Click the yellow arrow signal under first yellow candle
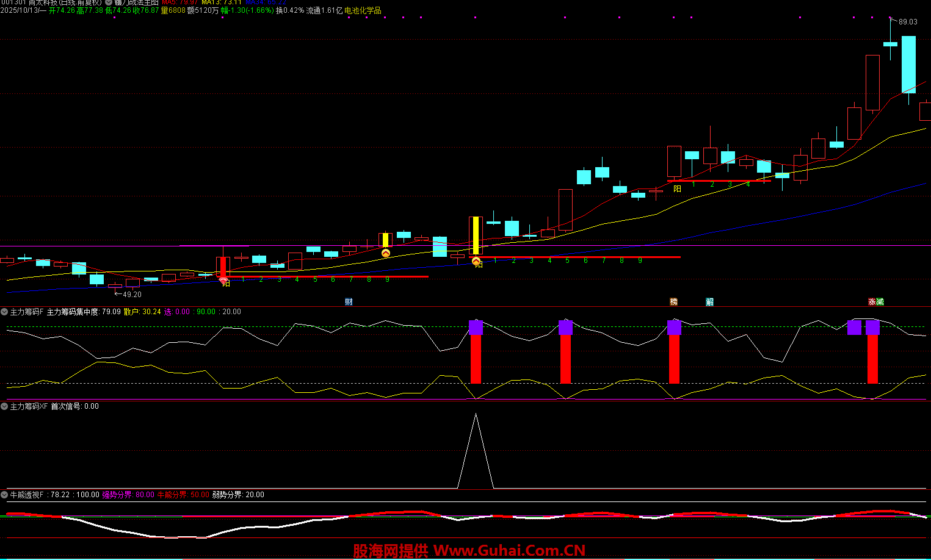 point(386,253)
